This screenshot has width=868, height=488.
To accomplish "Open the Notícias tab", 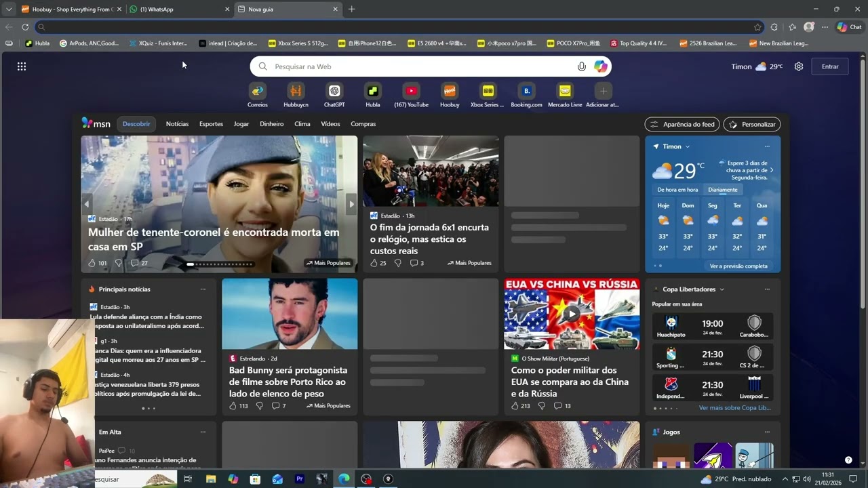I will click(177, 124).
